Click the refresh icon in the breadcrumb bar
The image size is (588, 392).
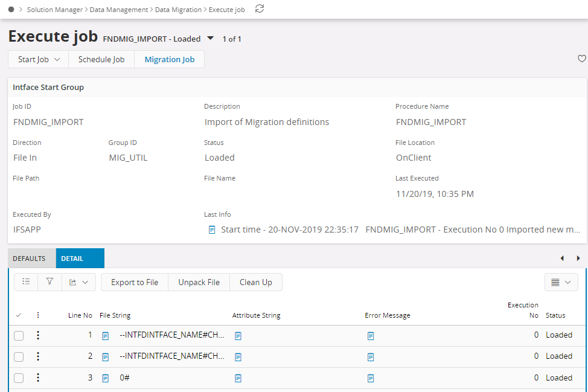point(259,9)
